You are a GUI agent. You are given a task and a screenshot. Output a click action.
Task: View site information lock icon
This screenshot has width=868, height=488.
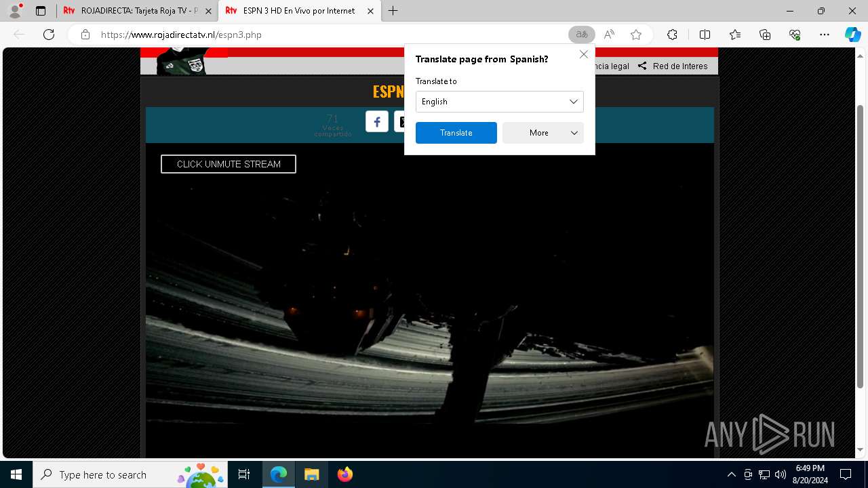coord(85,35)
